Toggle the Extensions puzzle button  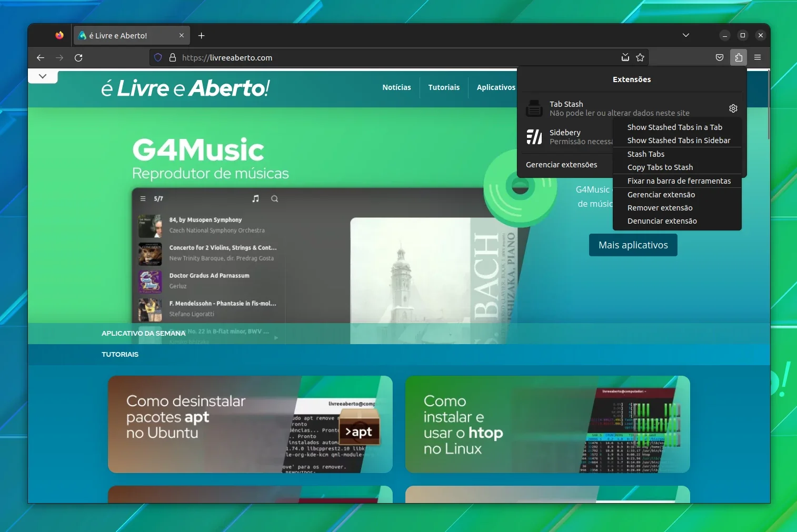point(739,57)
